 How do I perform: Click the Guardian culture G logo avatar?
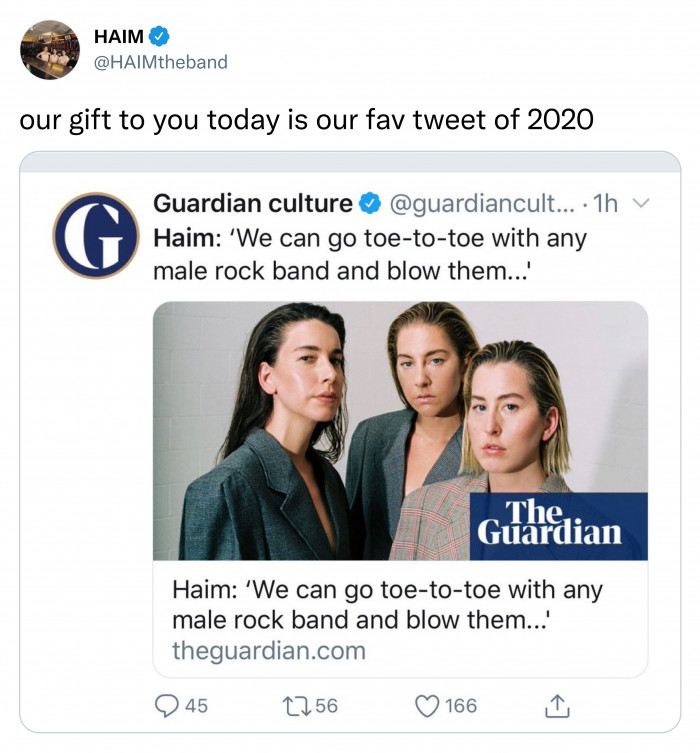pyautogui.click(x=96, y=235)
